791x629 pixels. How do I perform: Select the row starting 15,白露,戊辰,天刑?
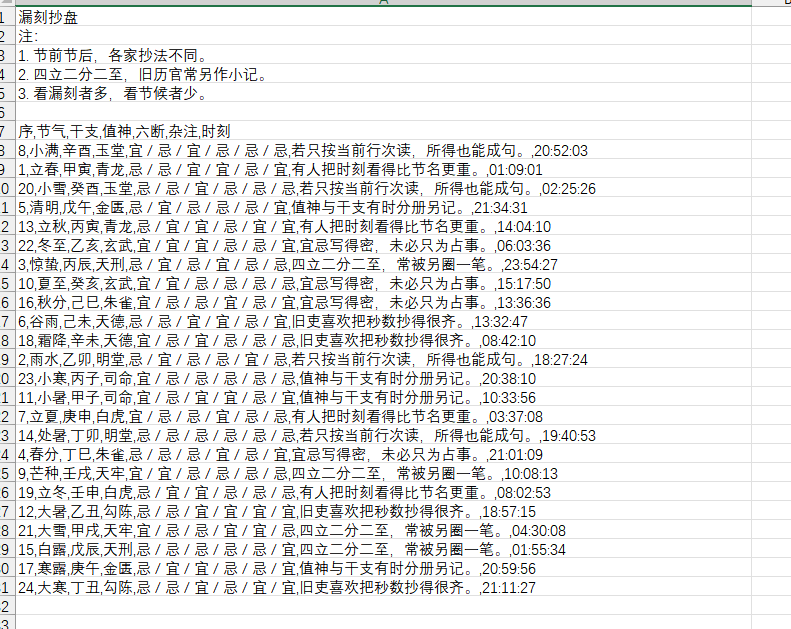click(x=383, y=549)
